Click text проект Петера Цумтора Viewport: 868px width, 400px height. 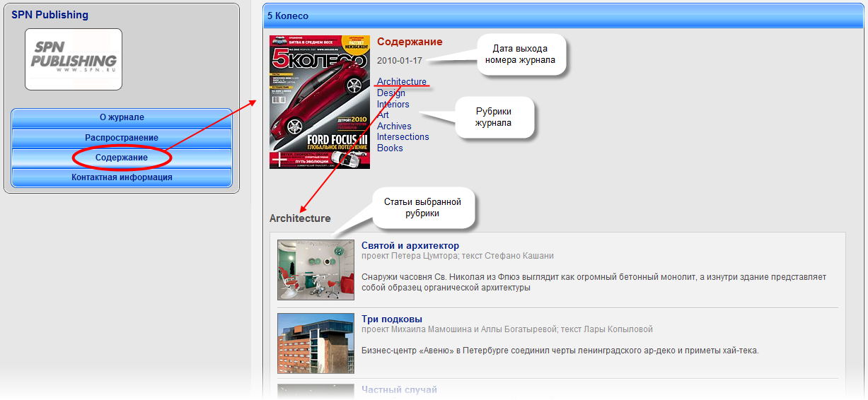click(x=409, y=256)
